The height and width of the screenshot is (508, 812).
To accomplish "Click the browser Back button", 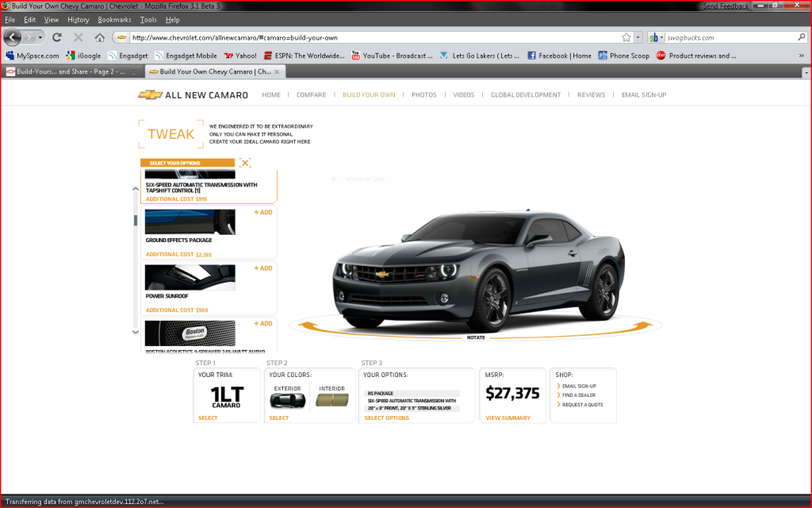I will point(13,37).
